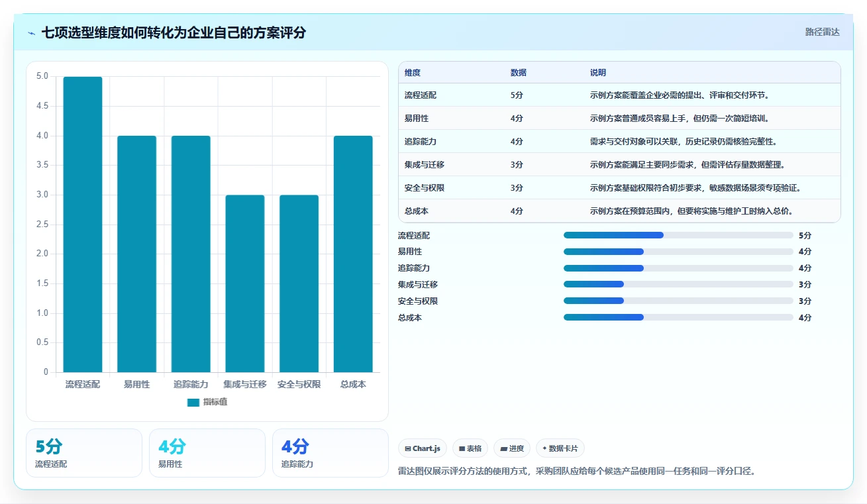Click the page title 七项选型维度 heading
Image resolution: width=867 pixels, height=504 pixels.
coord(174,32)
